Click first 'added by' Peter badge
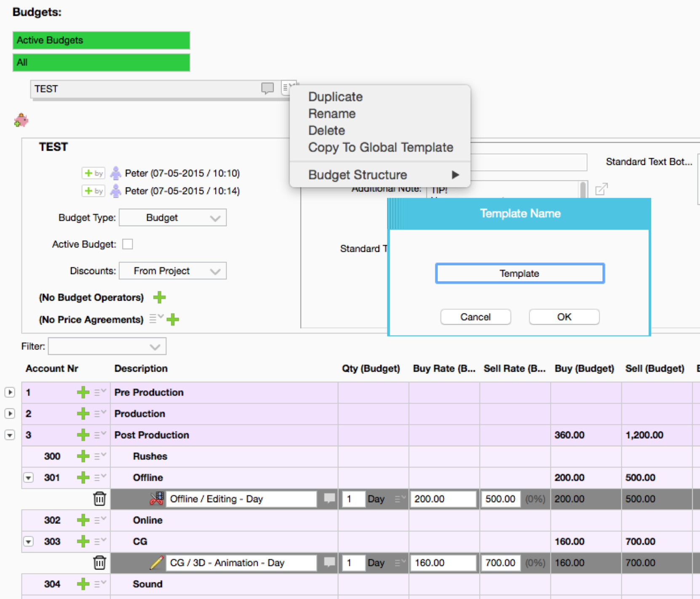 pyautogui.click(x=94, y=173)
